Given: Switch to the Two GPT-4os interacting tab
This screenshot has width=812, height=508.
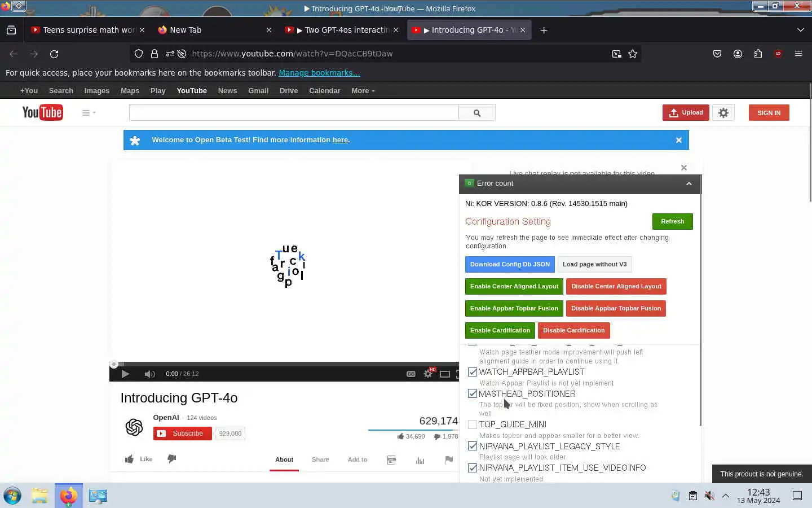Looking at the screenshot, I should click(342, 30).
